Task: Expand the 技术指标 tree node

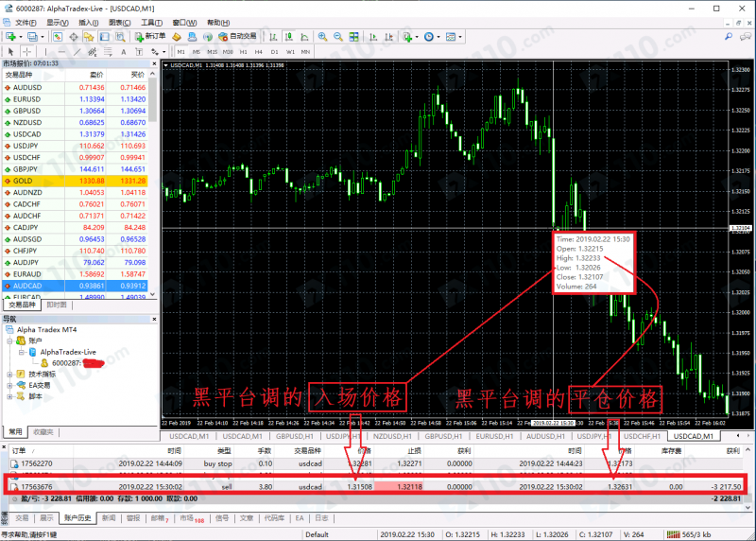Action: pyautogui.click(x=9, y=374)
